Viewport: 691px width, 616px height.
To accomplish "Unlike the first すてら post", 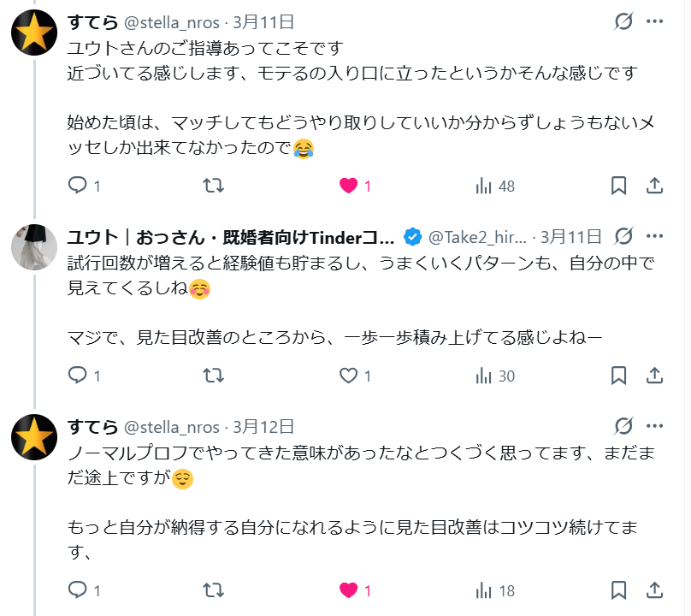I will [x=348, y=186].
